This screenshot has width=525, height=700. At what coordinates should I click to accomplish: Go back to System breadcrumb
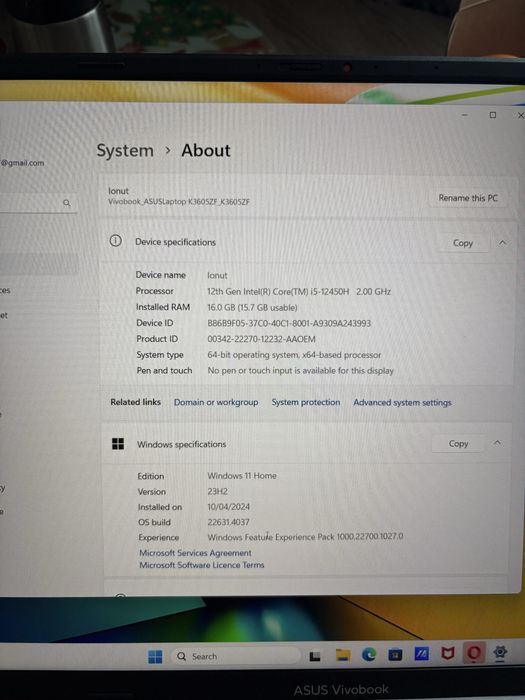point(125,150)
